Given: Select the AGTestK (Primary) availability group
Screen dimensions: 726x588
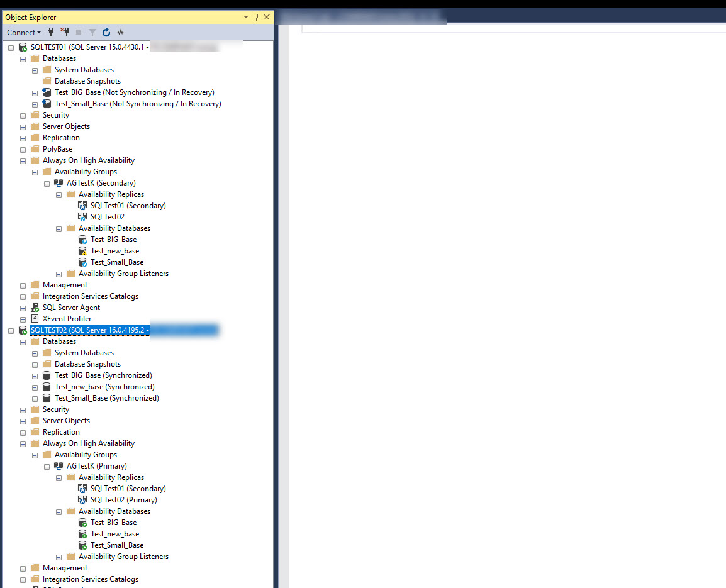Looking at the screenshot, I should (97, 466).
